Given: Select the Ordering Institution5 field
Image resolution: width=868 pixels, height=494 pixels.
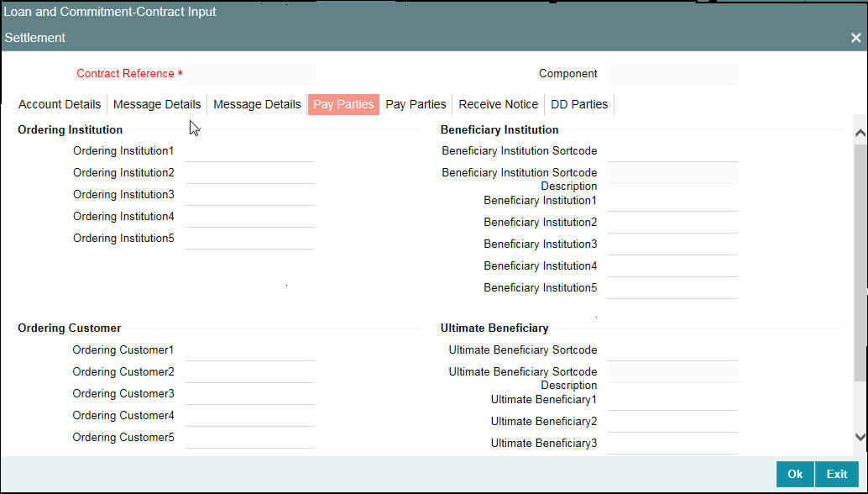Looking at the screenshot, I should click(250, 239).
